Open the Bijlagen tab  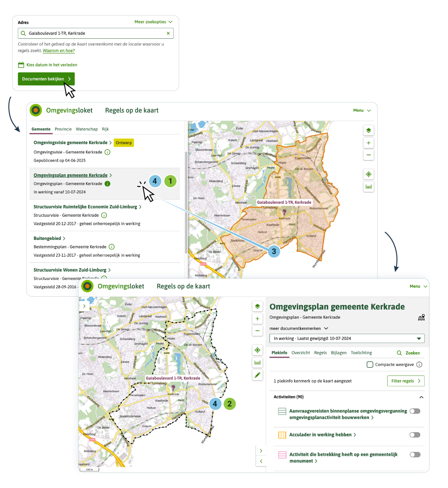tap(339, 353)
